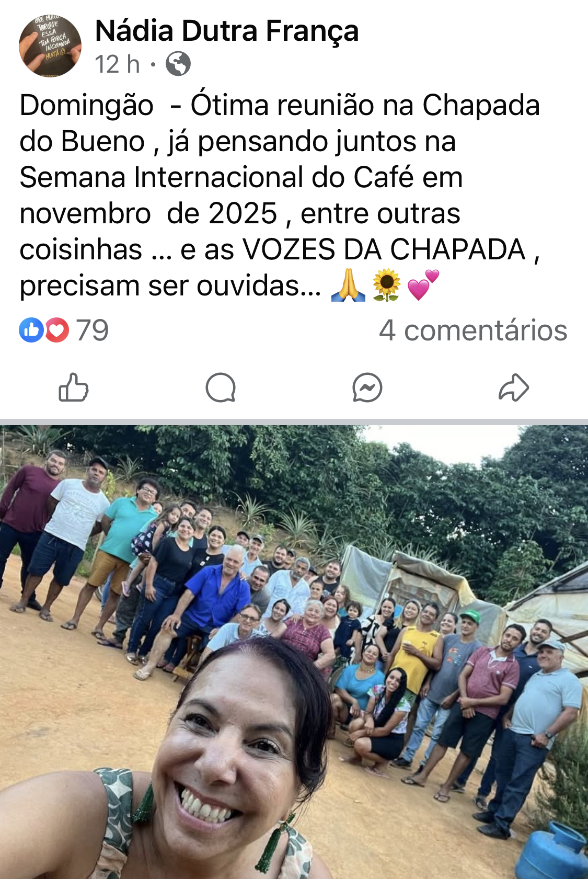Click the VOZES DA CHAPADA text

point(385,249)
